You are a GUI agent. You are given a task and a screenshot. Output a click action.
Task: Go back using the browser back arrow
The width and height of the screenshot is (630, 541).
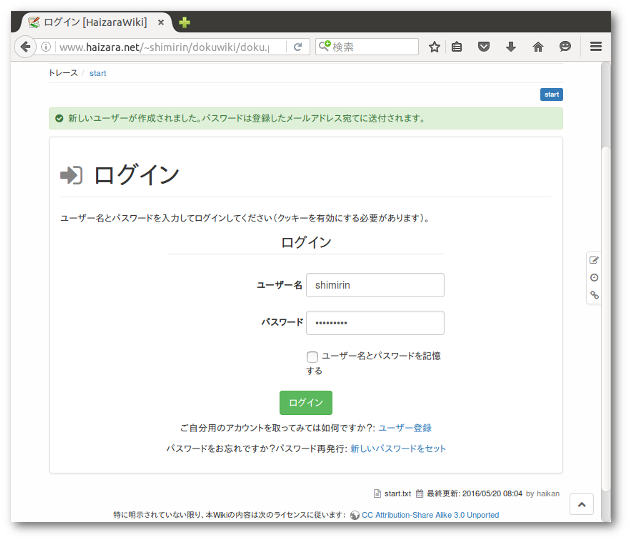coord(26,47)
